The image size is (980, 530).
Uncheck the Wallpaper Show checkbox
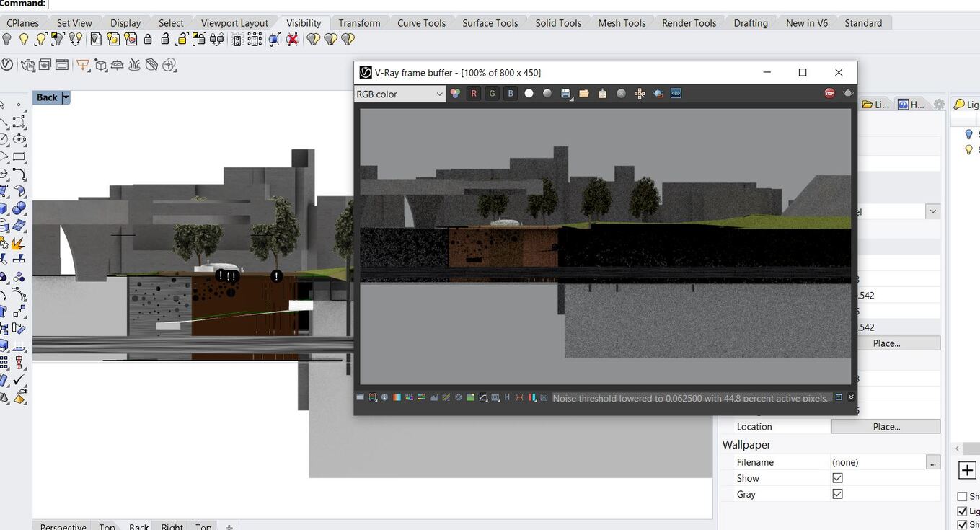pyautogui.click(x=837, y=478)
